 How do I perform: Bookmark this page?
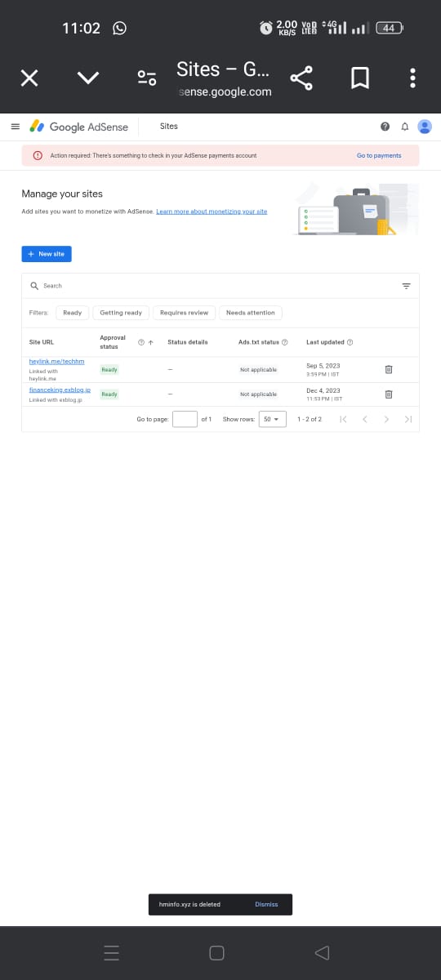pyautogui.click(x=359, y=78)
